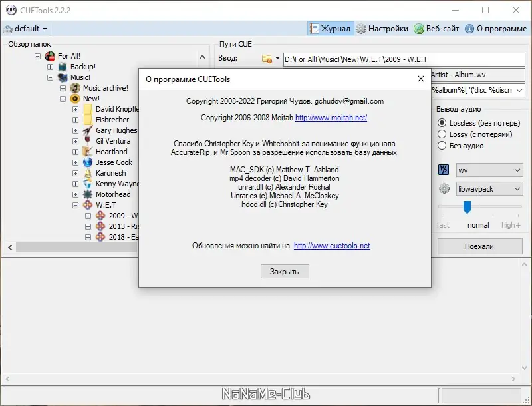The image size is (532, 406).
Task: Click the folder tree horizontal scrollbar
Action: [76, 247]
